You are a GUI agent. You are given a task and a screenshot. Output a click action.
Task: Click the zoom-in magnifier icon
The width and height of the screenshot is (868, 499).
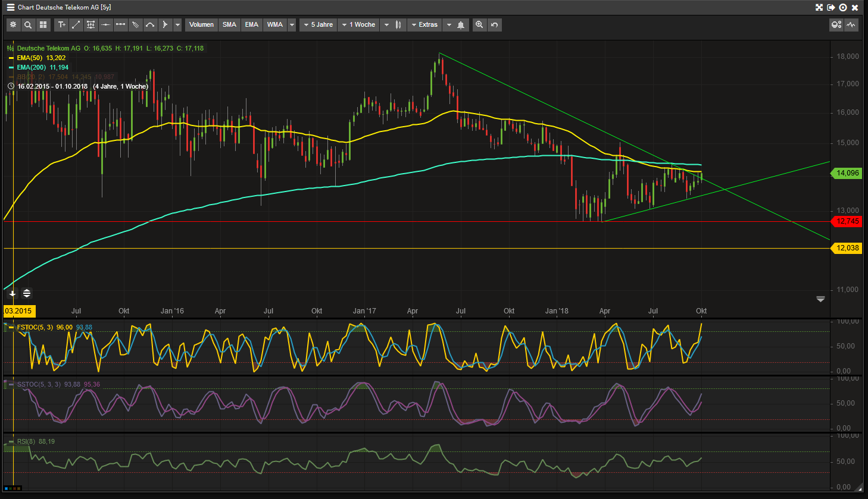click(x=479, y=25)
